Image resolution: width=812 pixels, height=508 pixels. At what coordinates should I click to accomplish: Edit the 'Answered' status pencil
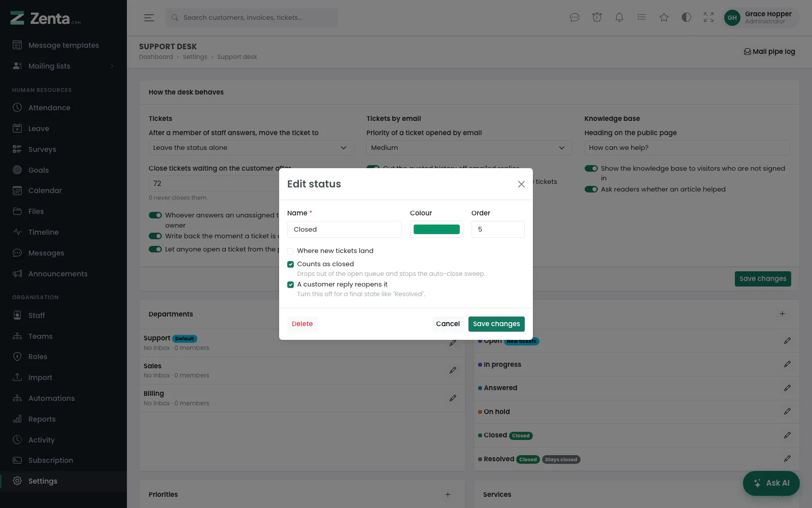click(x=787, y=388)
